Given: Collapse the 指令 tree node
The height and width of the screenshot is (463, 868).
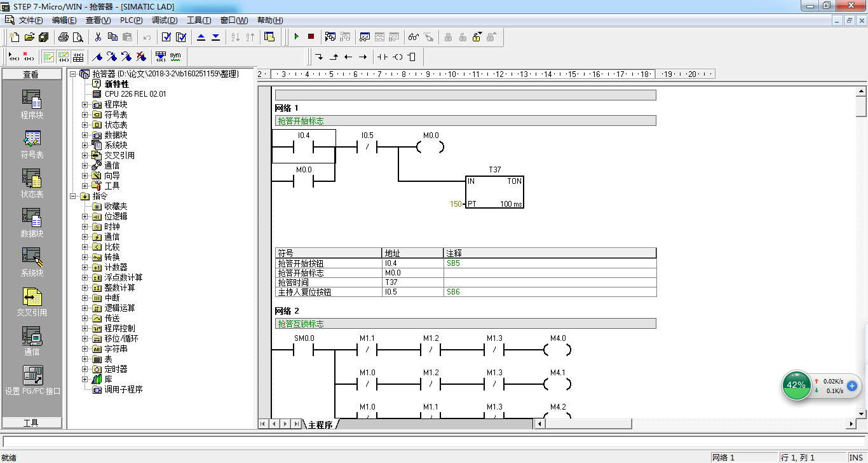Looking at the screenshot, I should pyautogui.click(x=72, y=196).
